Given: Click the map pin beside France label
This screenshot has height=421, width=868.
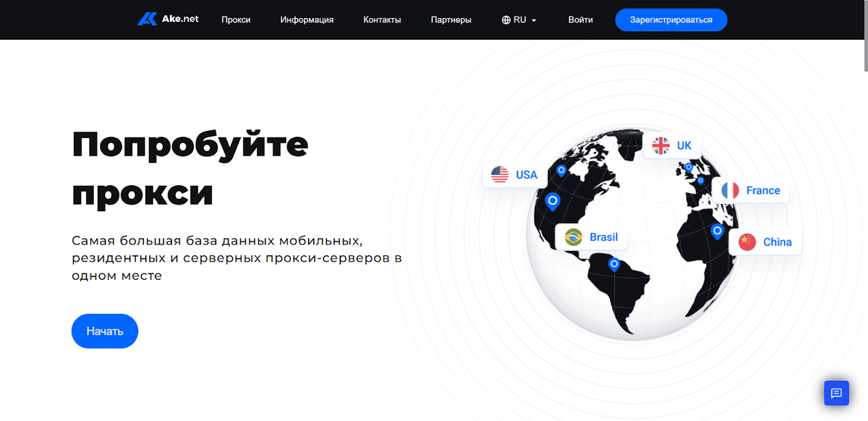Looking at the screenshot, I should [700, 181].
